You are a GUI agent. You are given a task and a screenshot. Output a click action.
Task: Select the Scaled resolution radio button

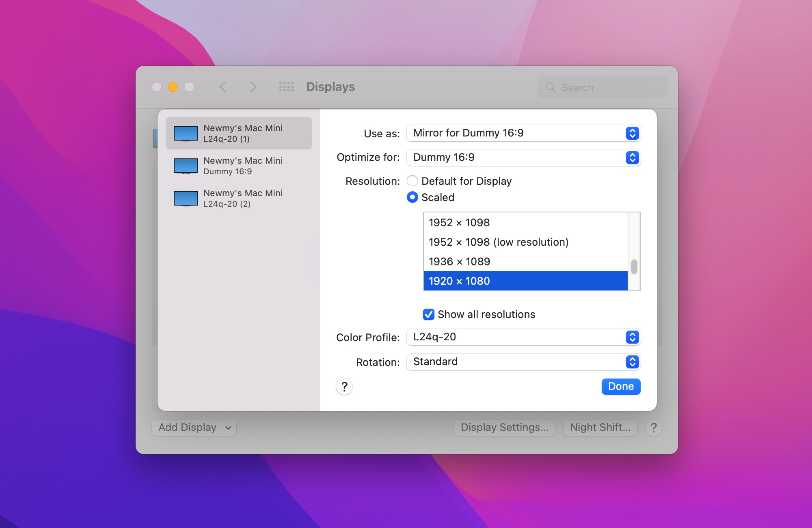click(x=412, y=197)
